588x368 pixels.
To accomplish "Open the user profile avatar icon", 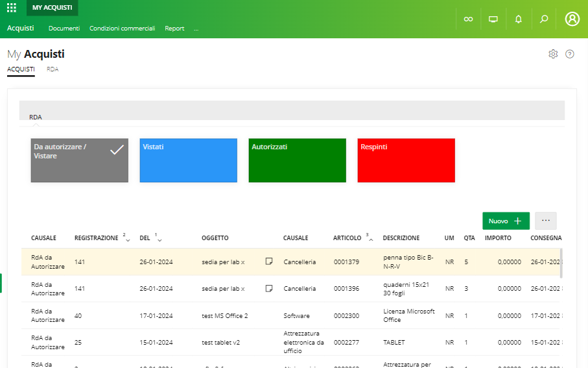I will 572,19.
